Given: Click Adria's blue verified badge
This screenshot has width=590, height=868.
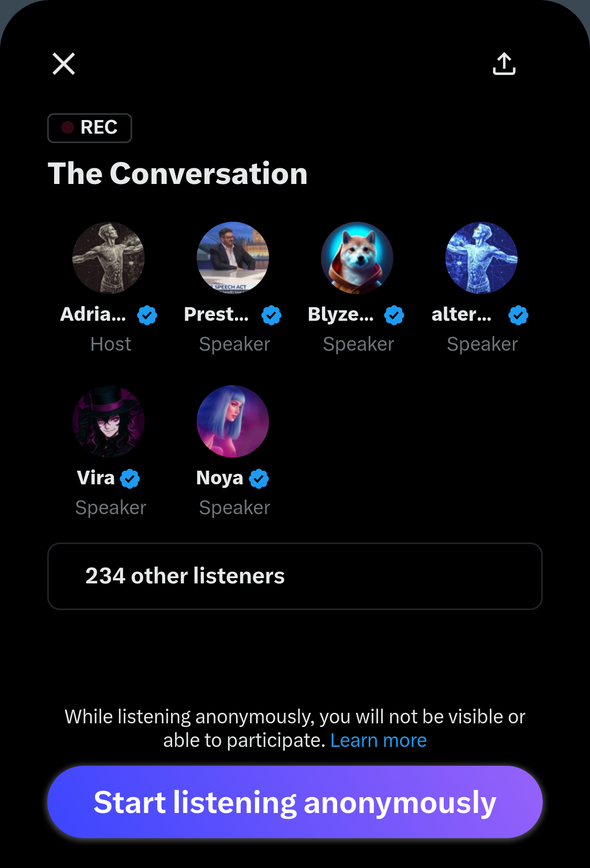Looking at the screenshot, I should [x=147, y=315].
